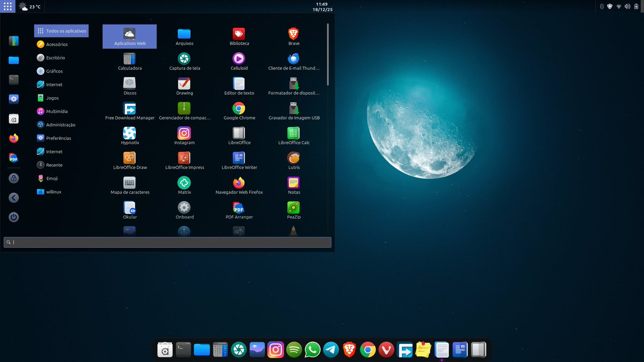The image size is (644, 362).
Task: Launch Spotify from the bottom dock
Action: click(x=294, y=350)
